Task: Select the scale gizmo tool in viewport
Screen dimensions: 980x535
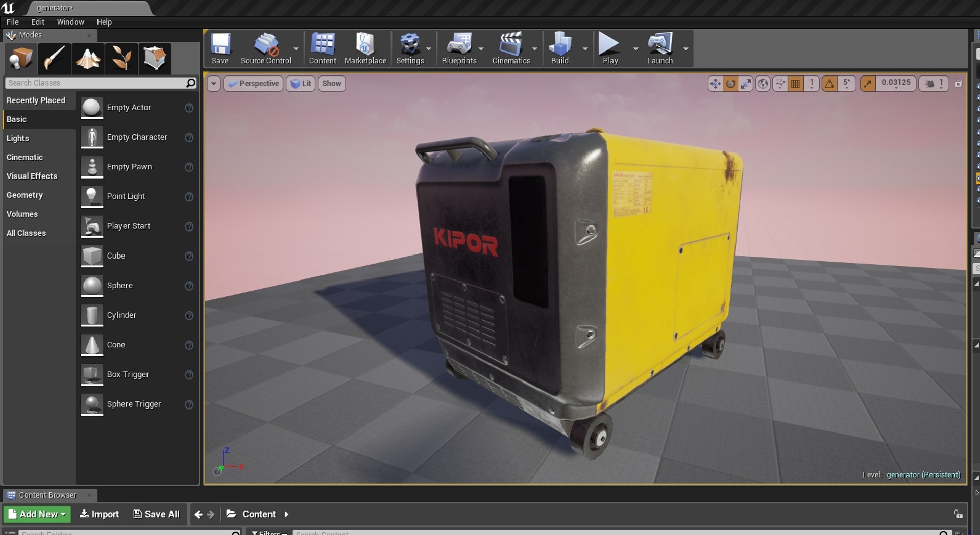Action: 746,84
